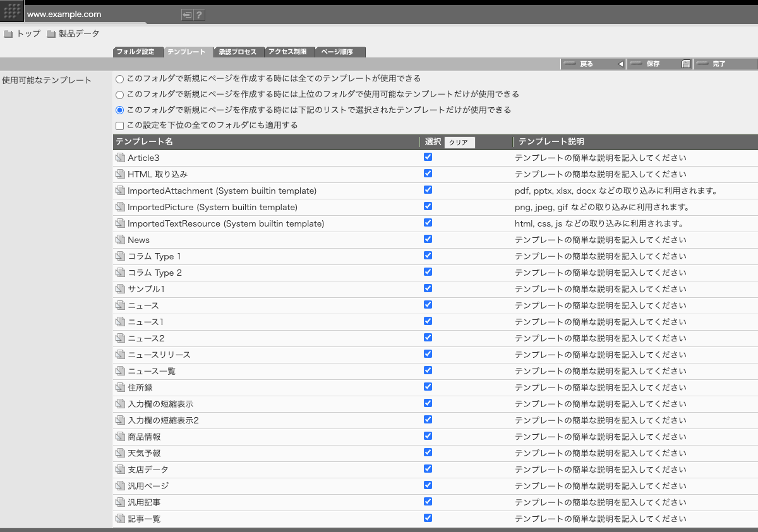
Task: Deselect the ニュースリリース template checkbox
Action: (x=428, y=354)
